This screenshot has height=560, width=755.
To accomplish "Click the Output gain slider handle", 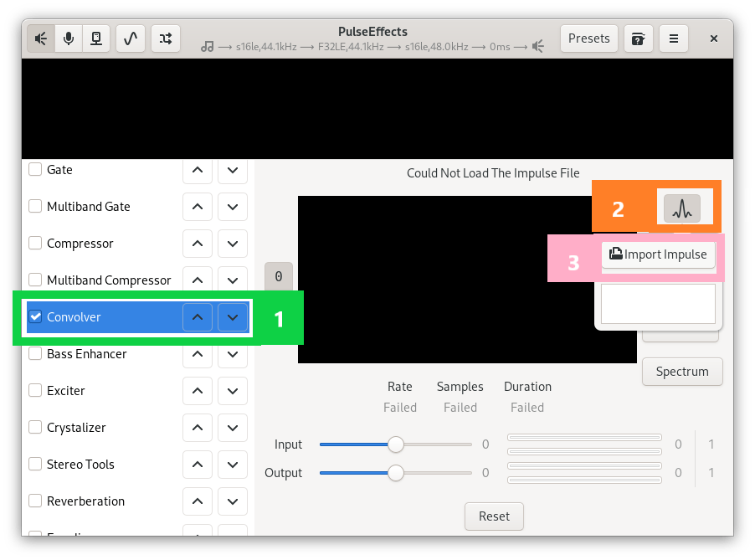I will tap(396, 473).
